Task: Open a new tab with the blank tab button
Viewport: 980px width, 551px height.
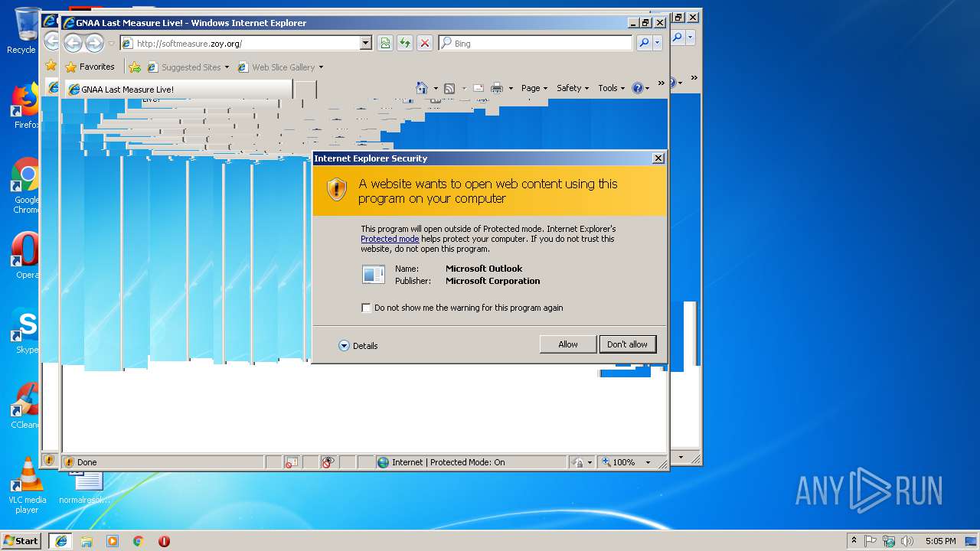Action: coord(305,90)
